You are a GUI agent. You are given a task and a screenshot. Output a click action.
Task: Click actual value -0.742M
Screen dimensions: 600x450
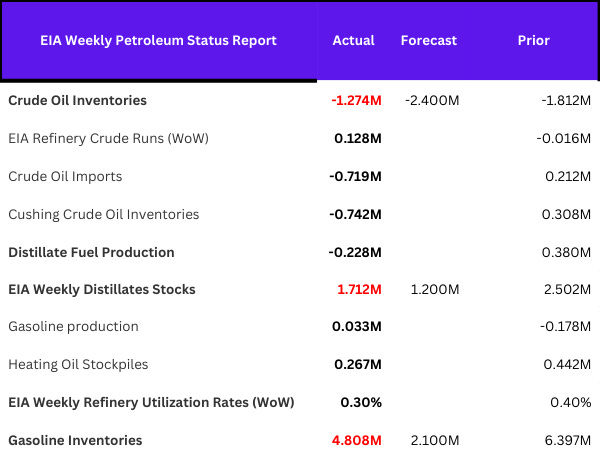pyautogui.click(x=355, y=214)
